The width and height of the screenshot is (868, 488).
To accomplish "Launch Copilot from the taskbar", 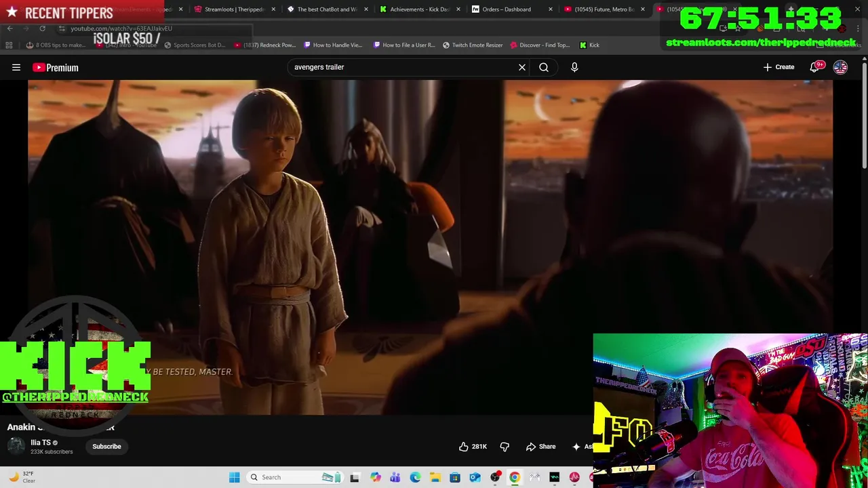I will (x=375, y=477).
